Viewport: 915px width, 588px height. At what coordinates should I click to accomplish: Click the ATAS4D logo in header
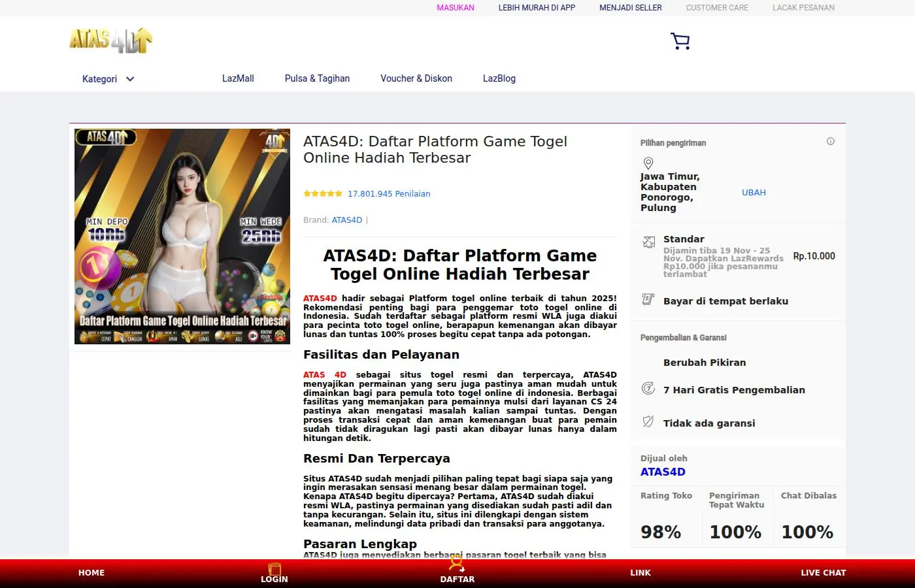(x=111, y=41)
